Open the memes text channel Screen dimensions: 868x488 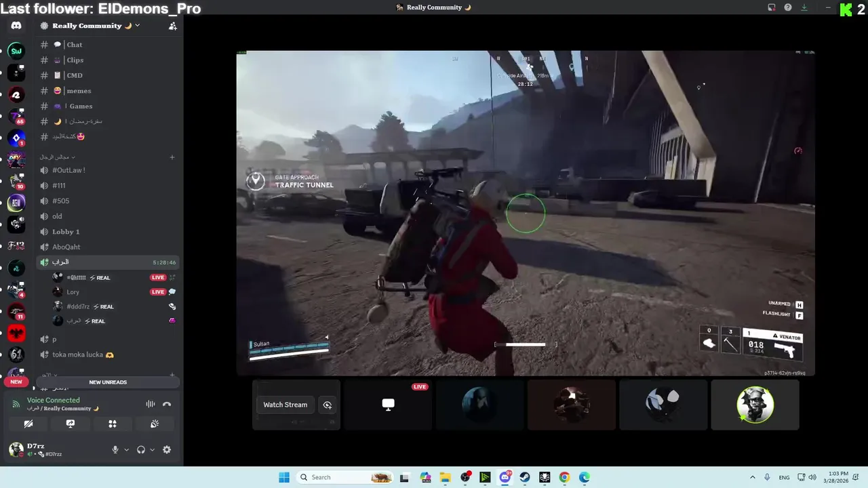point(108,91)
